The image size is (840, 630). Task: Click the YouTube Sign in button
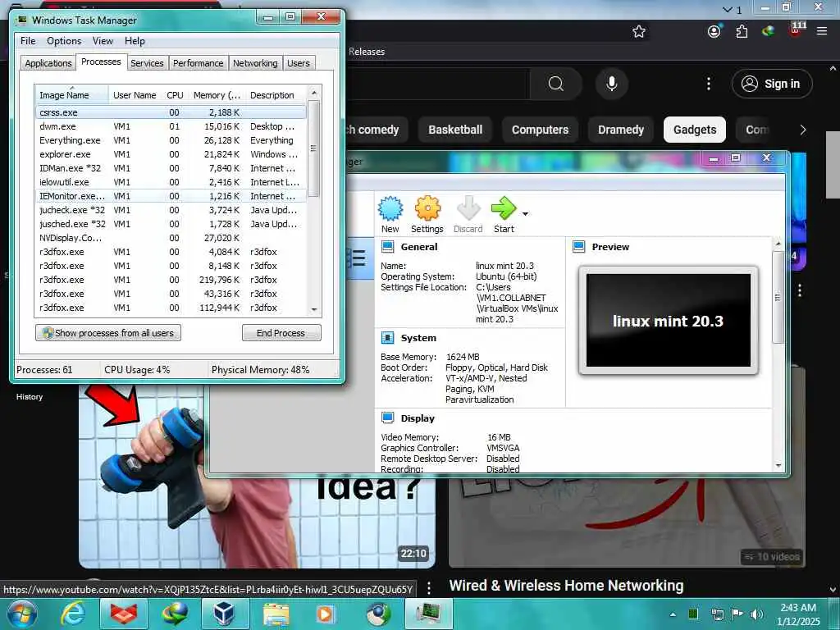point(771,84)
